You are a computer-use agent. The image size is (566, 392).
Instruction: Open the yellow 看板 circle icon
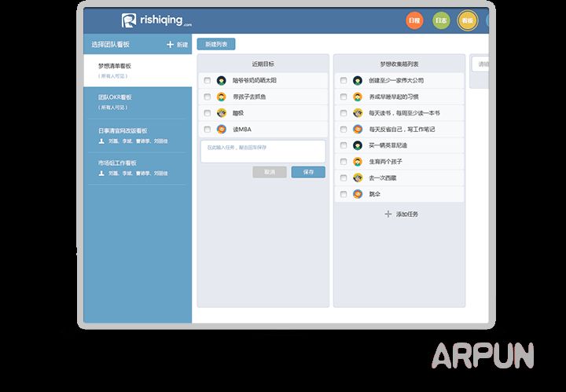(x=468, y=21)
